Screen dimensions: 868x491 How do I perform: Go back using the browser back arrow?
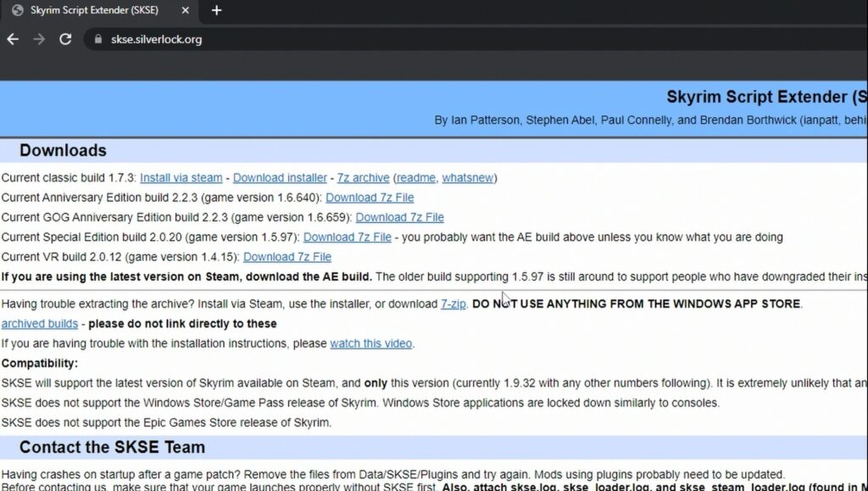coord(13,39)
